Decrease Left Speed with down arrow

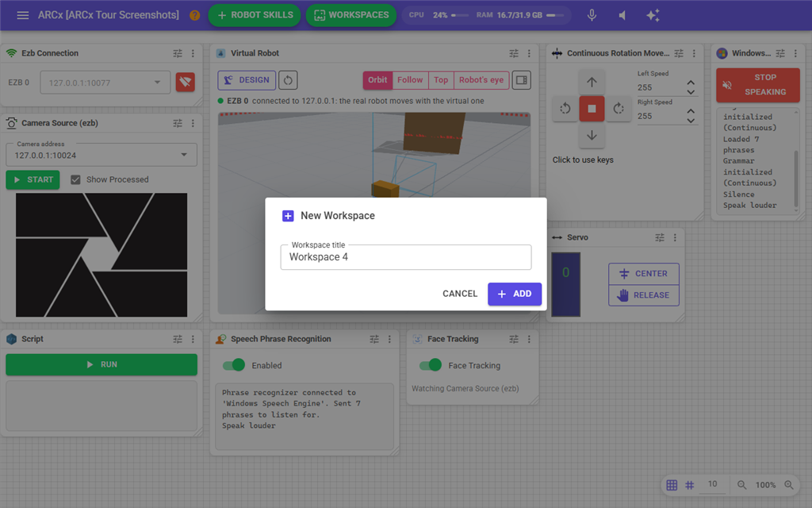click(x=691, y=92)
